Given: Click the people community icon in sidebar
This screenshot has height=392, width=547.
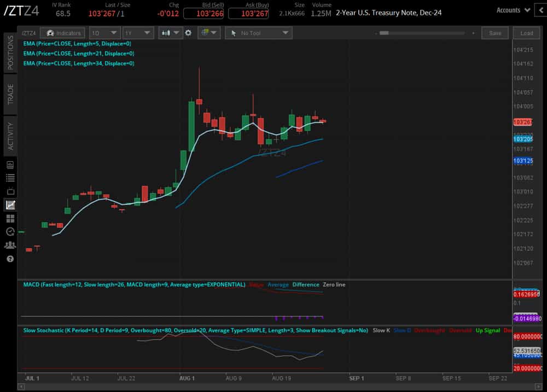Looking at the screenshot, I should 10,245.
